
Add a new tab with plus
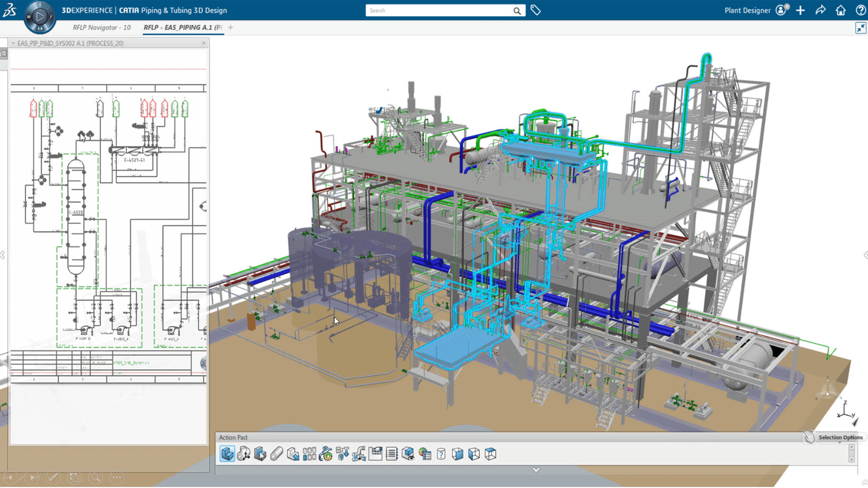coord(231,28)
